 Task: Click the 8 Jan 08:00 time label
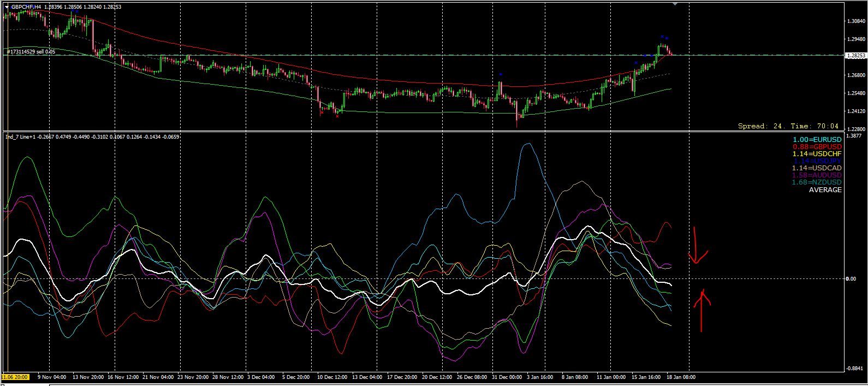[x=576, y=377]
